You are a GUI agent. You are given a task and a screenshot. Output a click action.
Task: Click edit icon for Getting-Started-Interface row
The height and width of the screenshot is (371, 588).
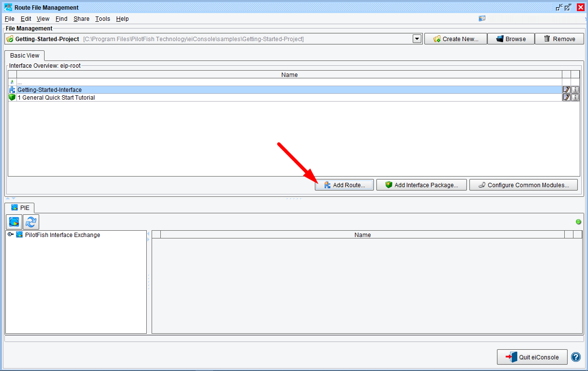[x=566, y=89]
